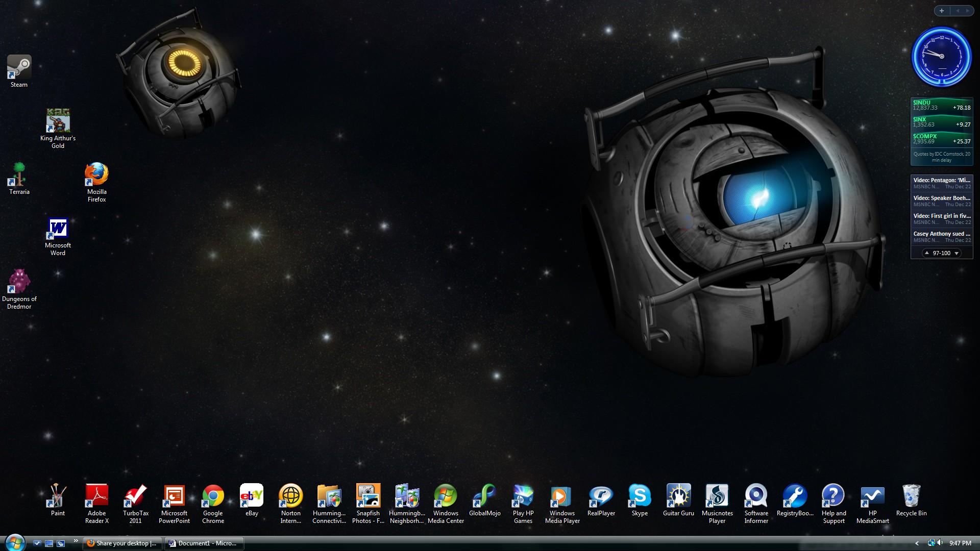Open the Guitar Guru shortcut

678,496
